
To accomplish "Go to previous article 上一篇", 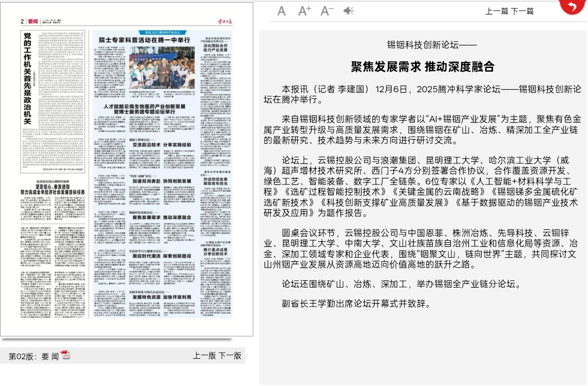I will (497, 11).
